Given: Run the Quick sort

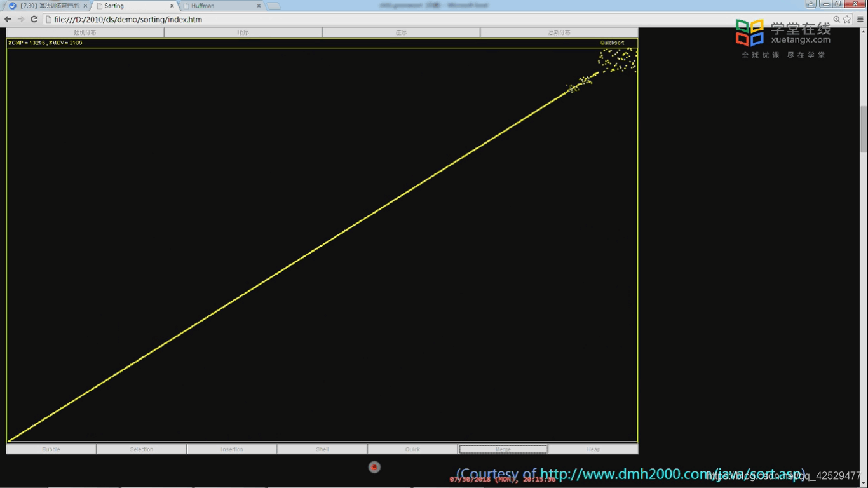Looking at the screenshot, I should pos(412,449).
